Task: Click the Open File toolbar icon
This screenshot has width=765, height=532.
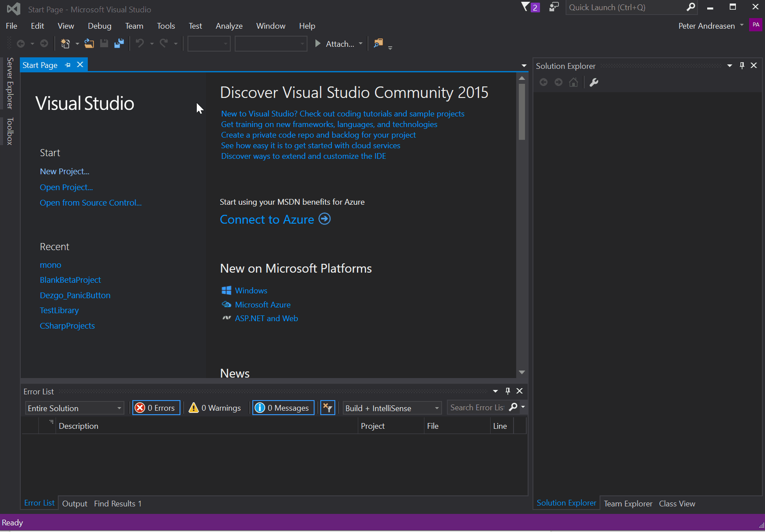Action: pos(89,43)
